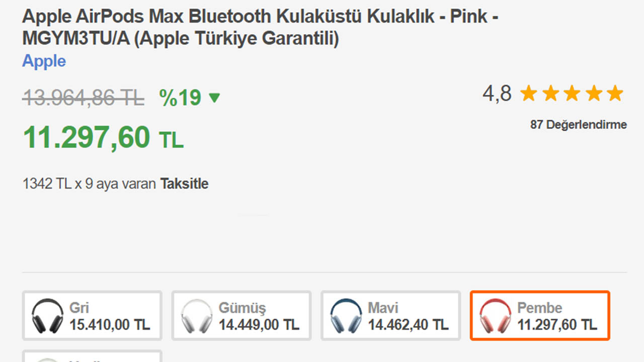Click the blue headphone icon in Mavi option
This screenshot has height=362, width=644.
point(346,316)
